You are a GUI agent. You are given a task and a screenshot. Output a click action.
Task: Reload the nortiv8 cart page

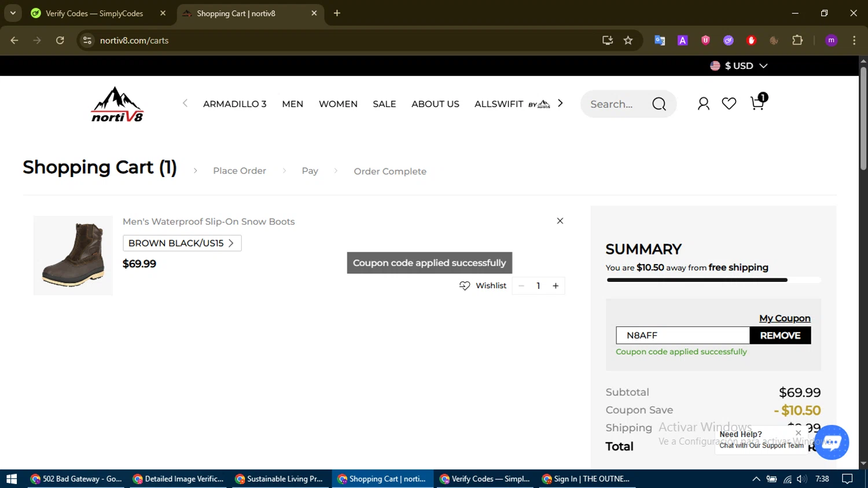click(x=60, y=41)
